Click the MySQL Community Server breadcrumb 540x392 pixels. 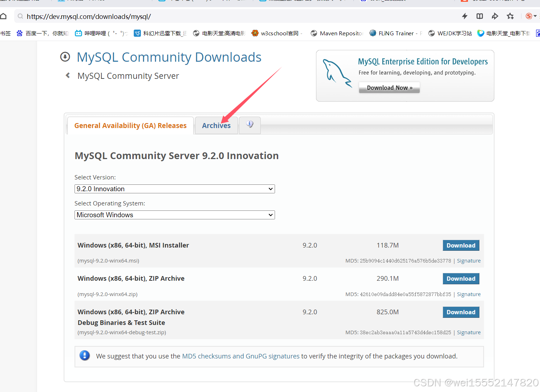(x=128, y=76)
